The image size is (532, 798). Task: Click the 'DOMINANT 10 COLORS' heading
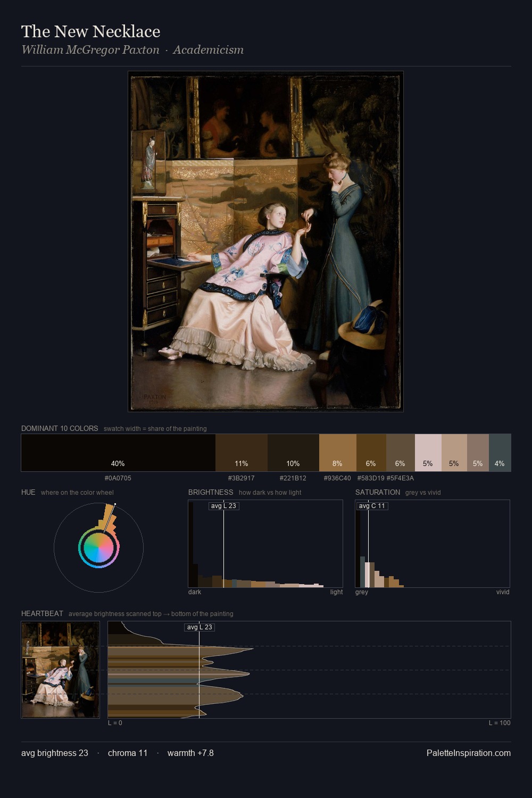pyautogui.click(x=60, y=428)
